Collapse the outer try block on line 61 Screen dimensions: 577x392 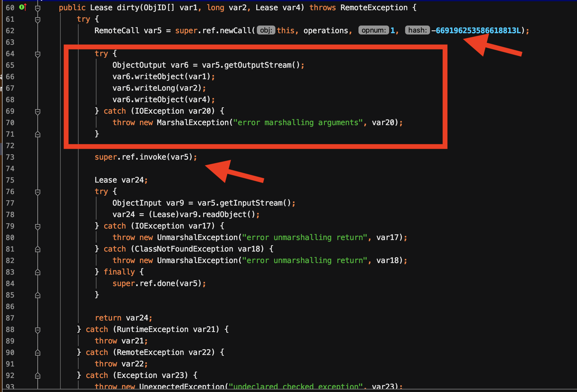click(38, 19)
